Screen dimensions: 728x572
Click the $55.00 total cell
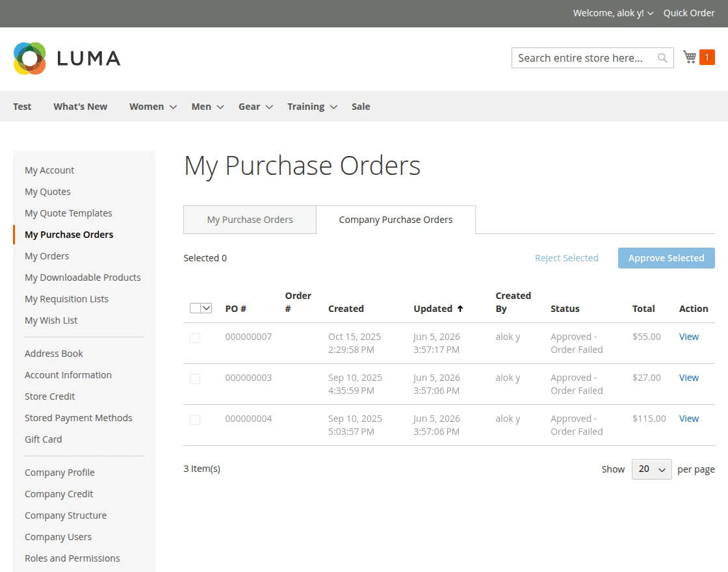(646, 337)
